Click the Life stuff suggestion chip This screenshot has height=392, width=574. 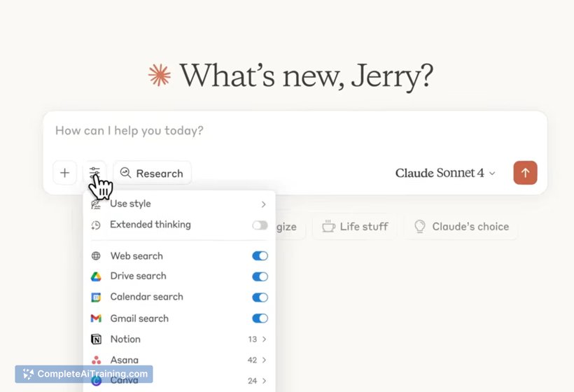(355, 227)
